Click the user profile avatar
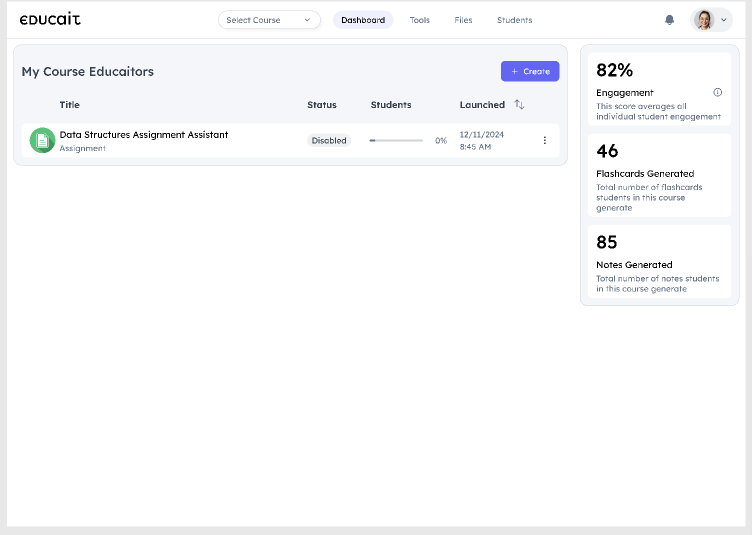Viewport: 752px width, 535px height. (704, 20)
